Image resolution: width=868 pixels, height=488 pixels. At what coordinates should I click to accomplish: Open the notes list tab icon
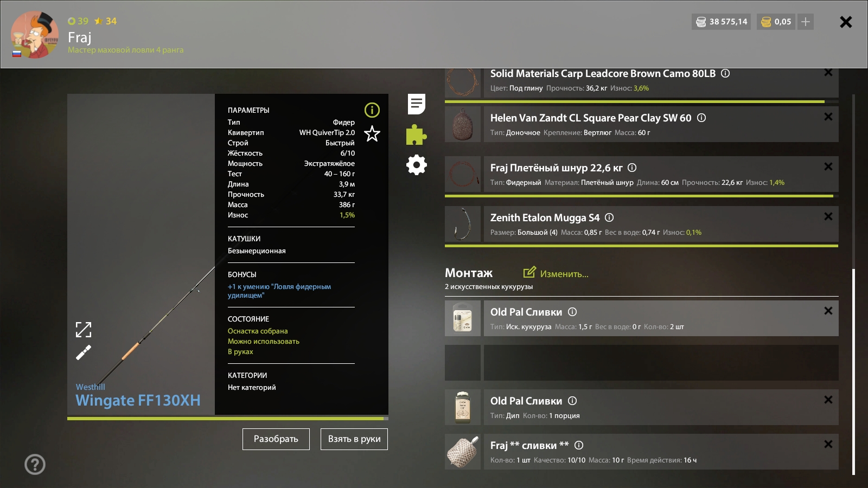click(417, 104)
